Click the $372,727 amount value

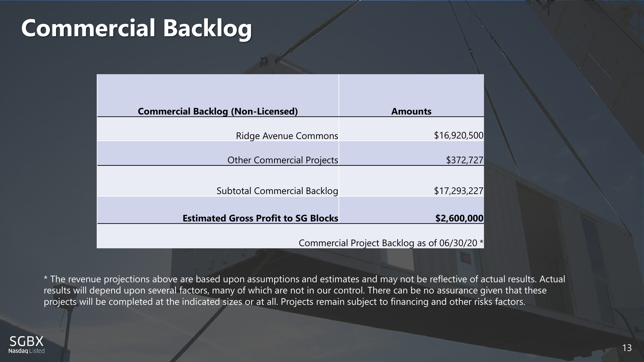click(465, 160)
